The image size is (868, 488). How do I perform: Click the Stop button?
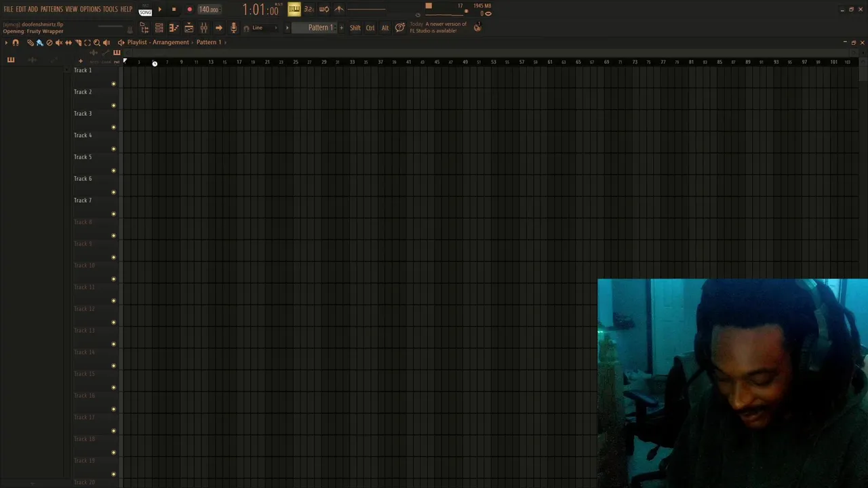(x=174, y=9)
